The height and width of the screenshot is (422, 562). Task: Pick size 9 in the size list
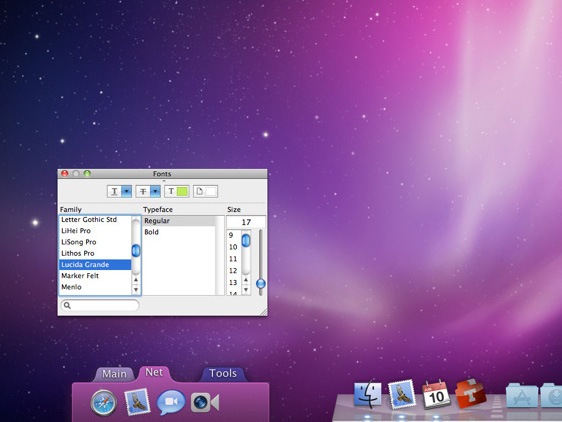point(234,235)
